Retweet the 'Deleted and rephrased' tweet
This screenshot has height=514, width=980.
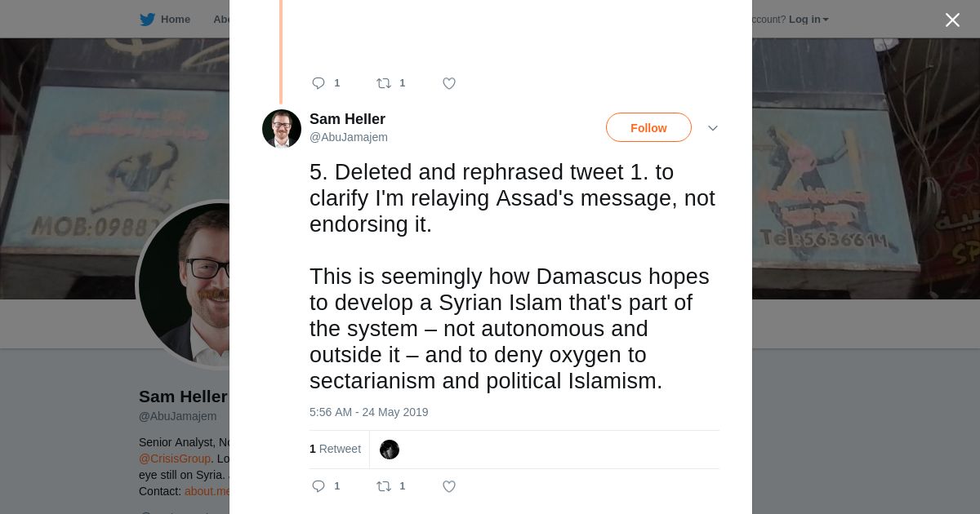384,486
